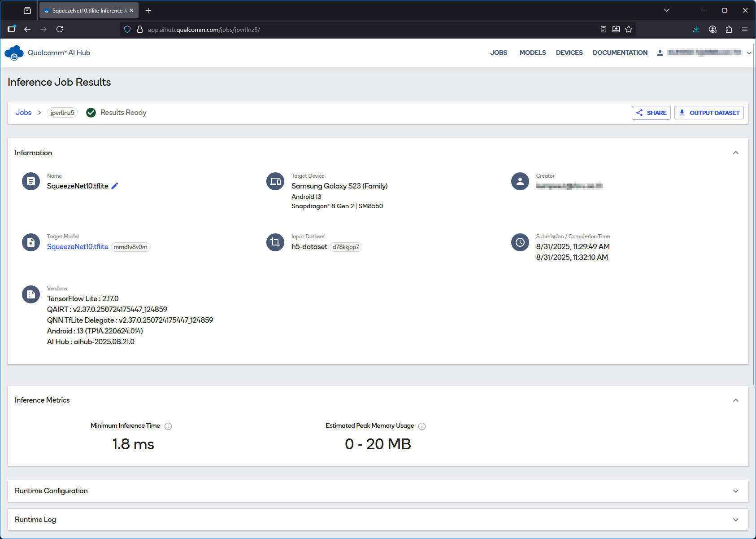Open the DEVICES menu
The image size is (756, 539).
pos(569,53)
